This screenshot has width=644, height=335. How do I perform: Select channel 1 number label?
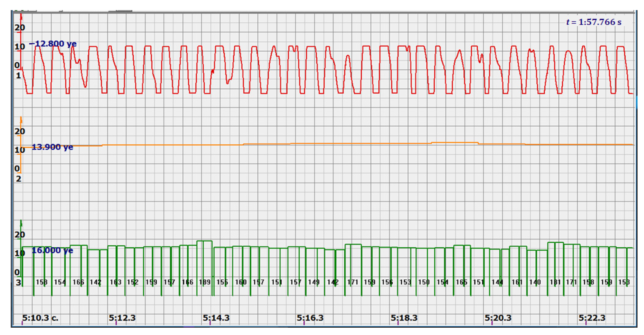point(18,75)
